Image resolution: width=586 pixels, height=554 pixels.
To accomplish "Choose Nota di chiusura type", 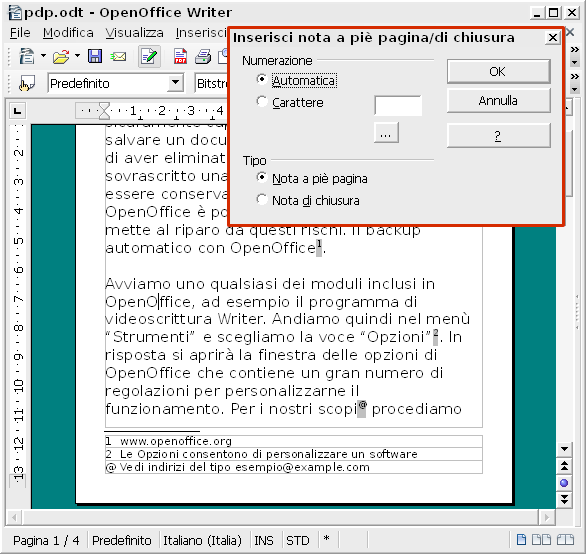I will pos(308,200).
